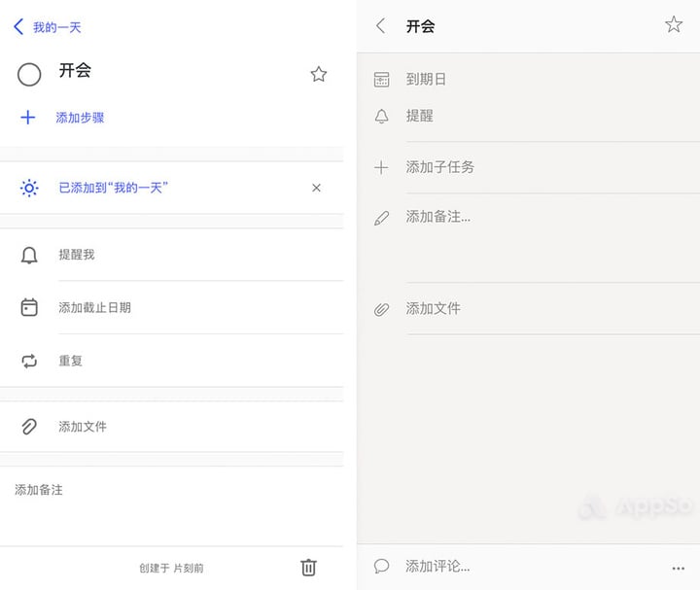
Task: Click the back chevron in left panel
Action: [18, 27]
